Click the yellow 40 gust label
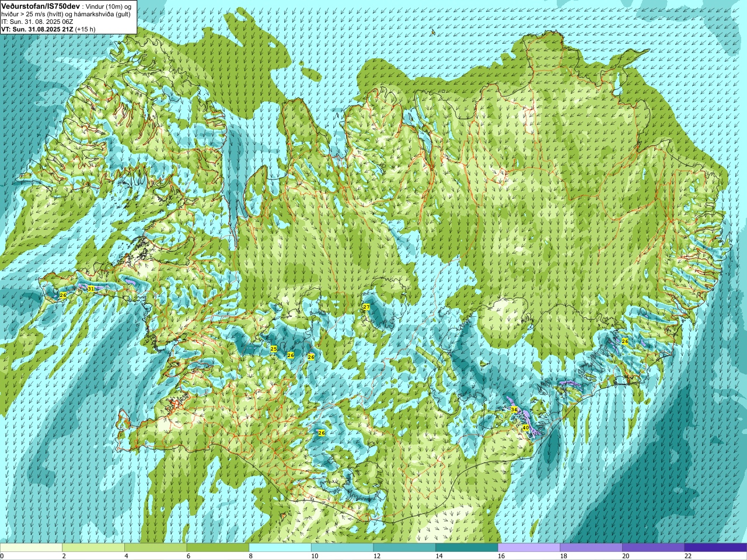Screen dimensions: 747x560 (x=525, y=428)
